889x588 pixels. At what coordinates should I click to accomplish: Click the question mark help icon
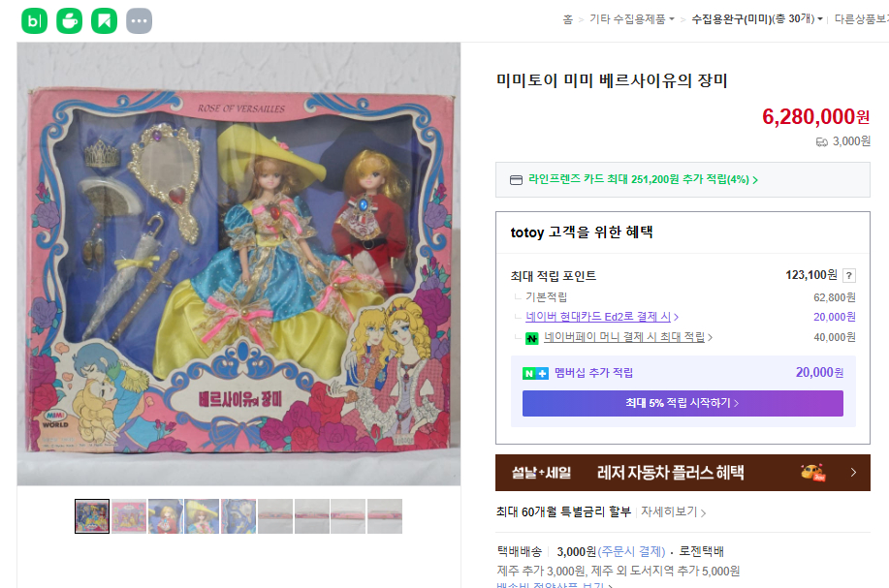click(848, 276)
